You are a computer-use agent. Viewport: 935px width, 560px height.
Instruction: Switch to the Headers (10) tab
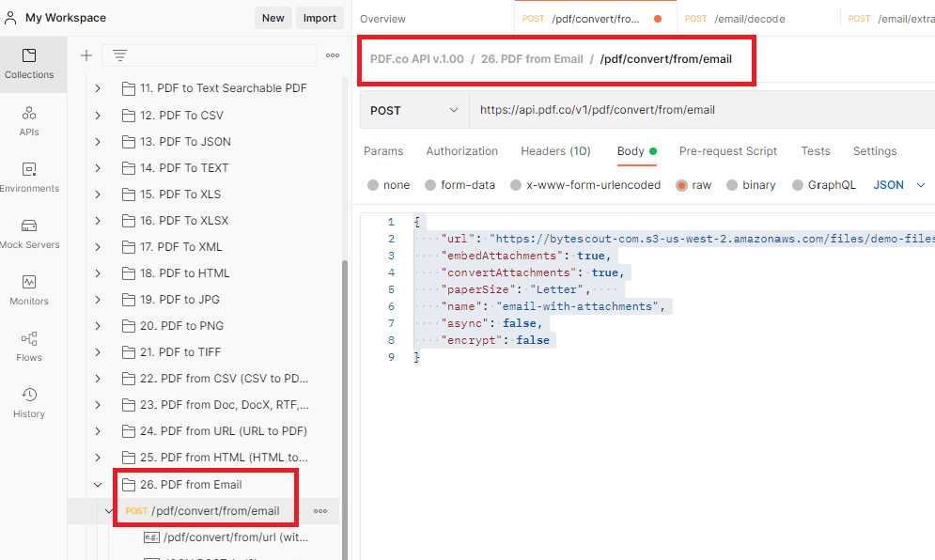tap(555, 151)
